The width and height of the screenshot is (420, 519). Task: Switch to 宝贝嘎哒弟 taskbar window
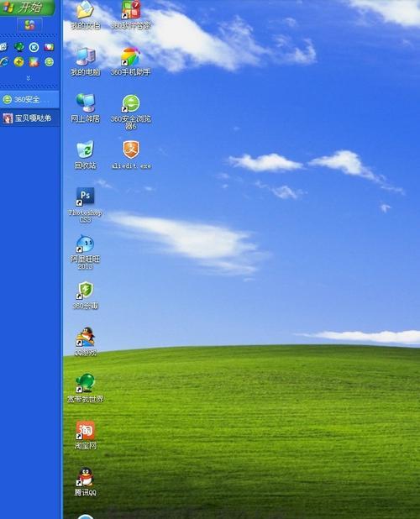(x=29, y=118)
